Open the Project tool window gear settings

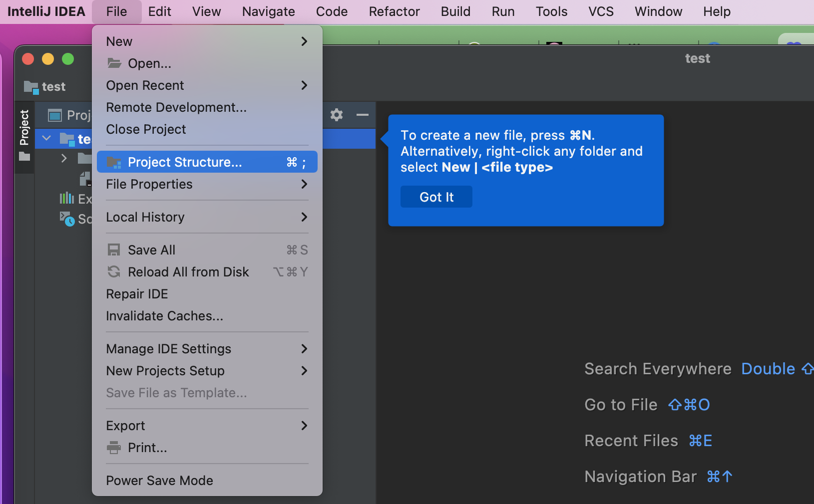pos(337,115)
